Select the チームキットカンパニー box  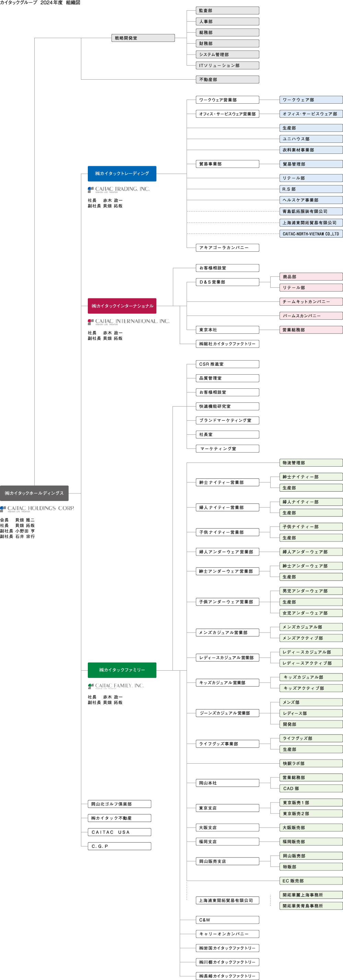pos(311,302)
